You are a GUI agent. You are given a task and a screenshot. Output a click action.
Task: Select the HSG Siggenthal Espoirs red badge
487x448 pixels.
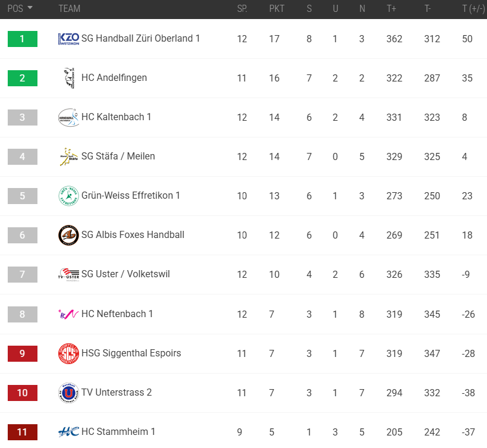69,353
